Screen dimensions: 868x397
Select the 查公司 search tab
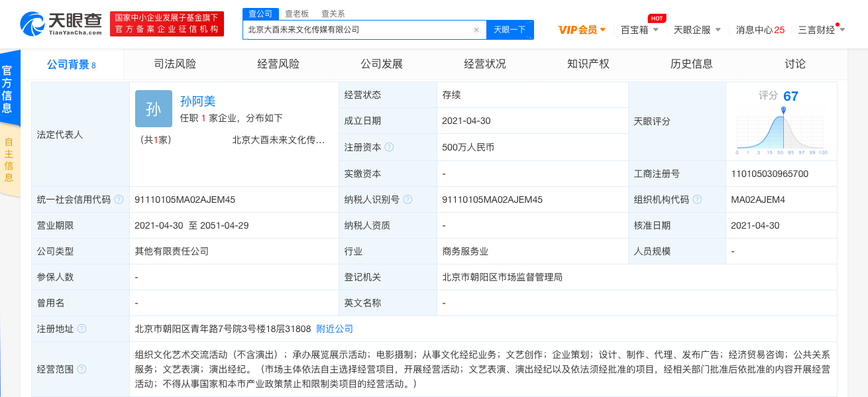(x=259, y=13)
